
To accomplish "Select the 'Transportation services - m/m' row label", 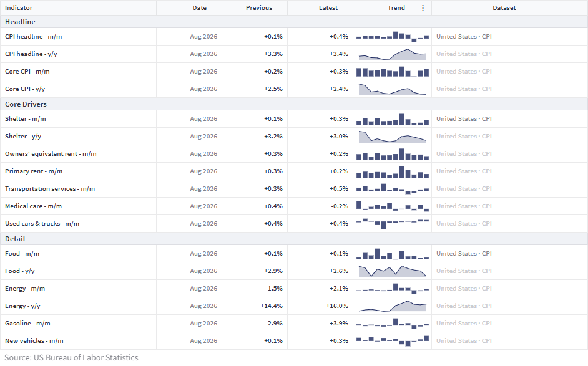I will (x=50, y=188).
